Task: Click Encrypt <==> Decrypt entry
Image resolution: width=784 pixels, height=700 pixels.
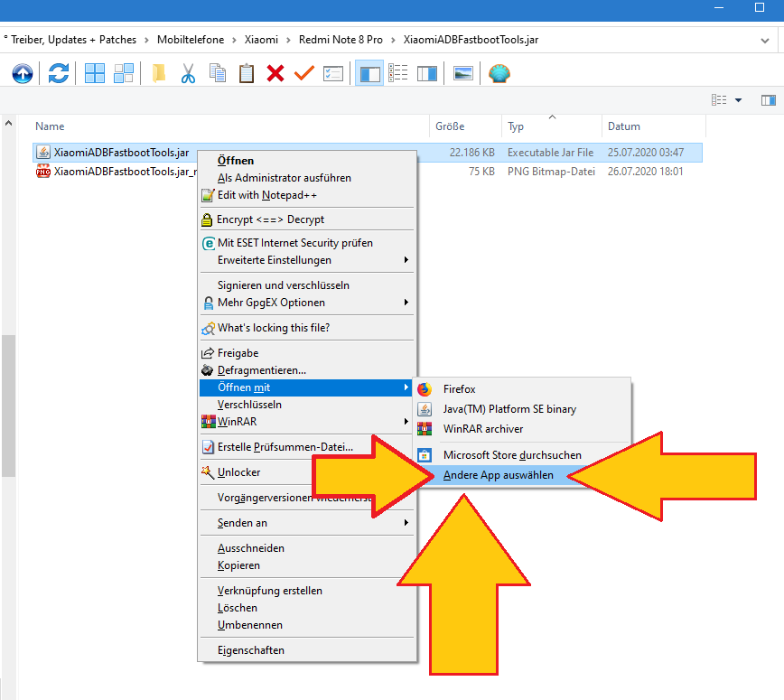Action: (x=307, y=219)
